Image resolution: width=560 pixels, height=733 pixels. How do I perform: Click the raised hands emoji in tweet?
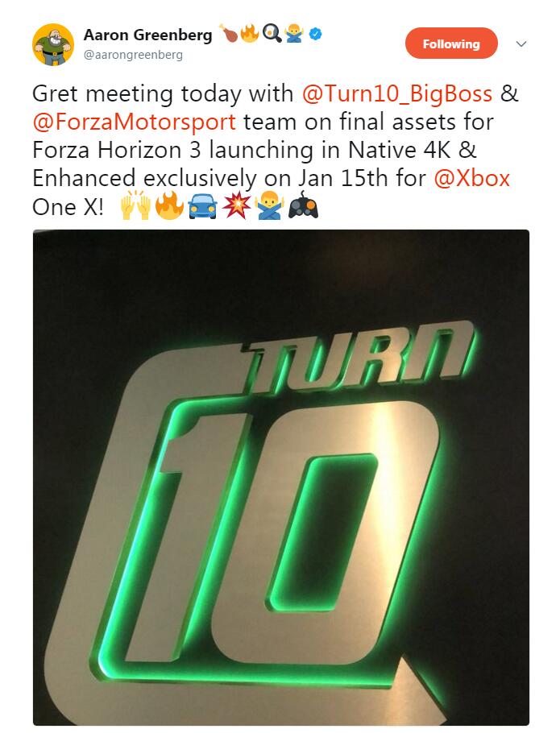tap(135, 206)
